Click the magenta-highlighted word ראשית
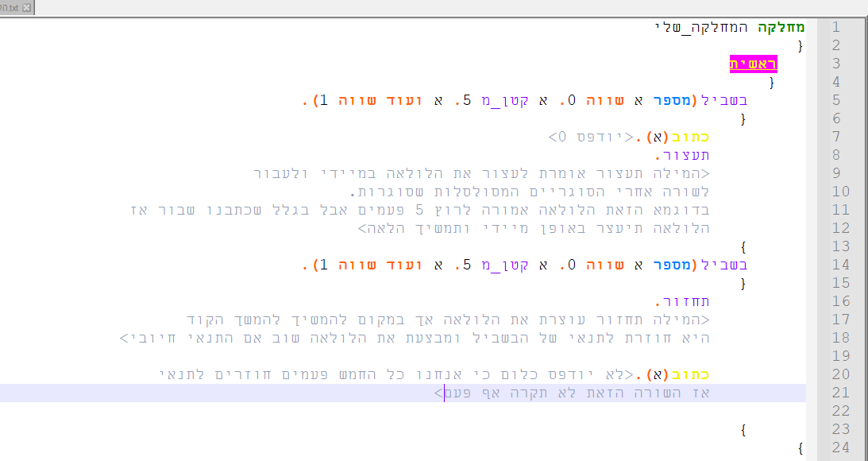The image size is (868, 461). point(754,64)
